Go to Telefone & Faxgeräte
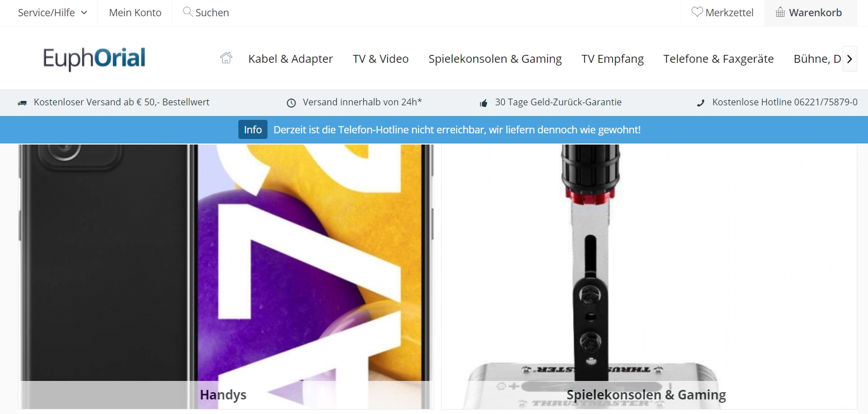Image resolution: width=868 pixels, height=414 pixels. point(719,59)
